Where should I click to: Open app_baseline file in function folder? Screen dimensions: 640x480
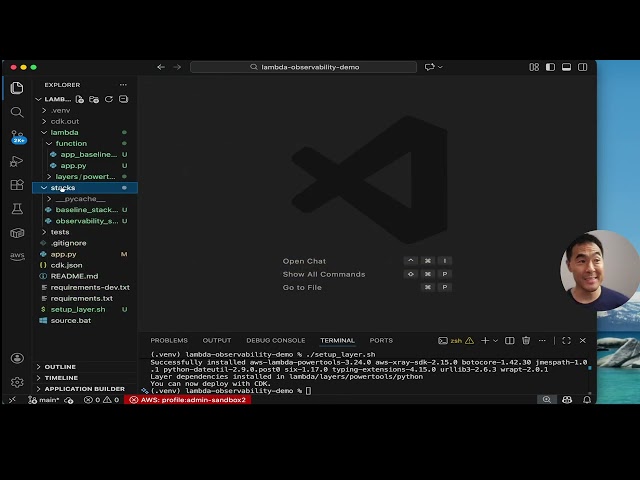(x=85, y=154)
